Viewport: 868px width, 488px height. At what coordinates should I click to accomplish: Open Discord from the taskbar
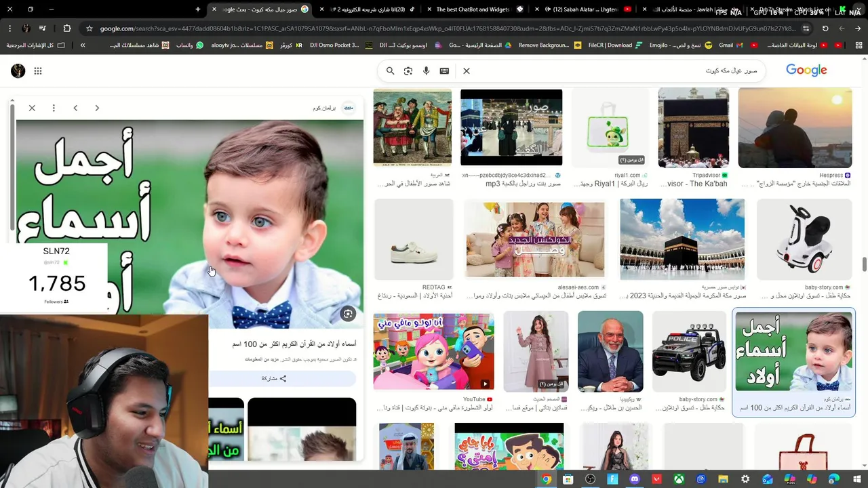pyautogui.click(x=635, y=479)
